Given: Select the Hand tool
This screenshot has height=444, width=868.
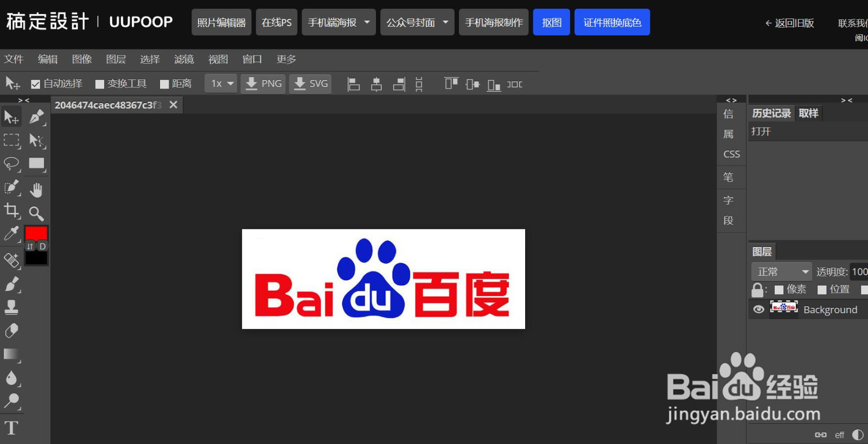Looking at the screenshot, I should pos(37,189).
